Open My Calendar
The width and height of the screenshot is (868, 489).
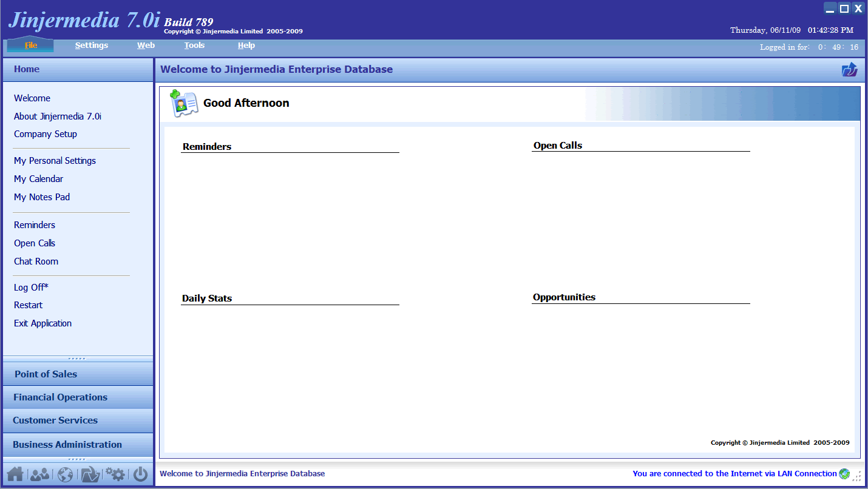38,179
